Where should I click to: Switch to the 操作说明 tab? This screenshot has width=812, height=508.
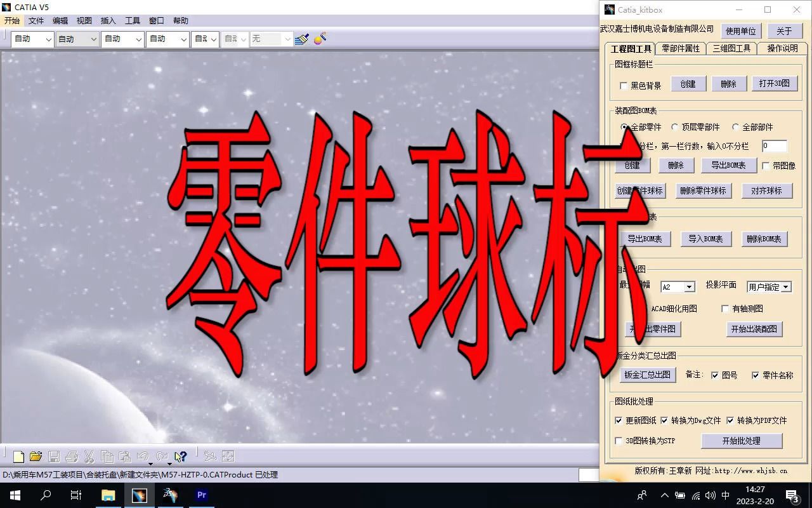coord(783,48)
